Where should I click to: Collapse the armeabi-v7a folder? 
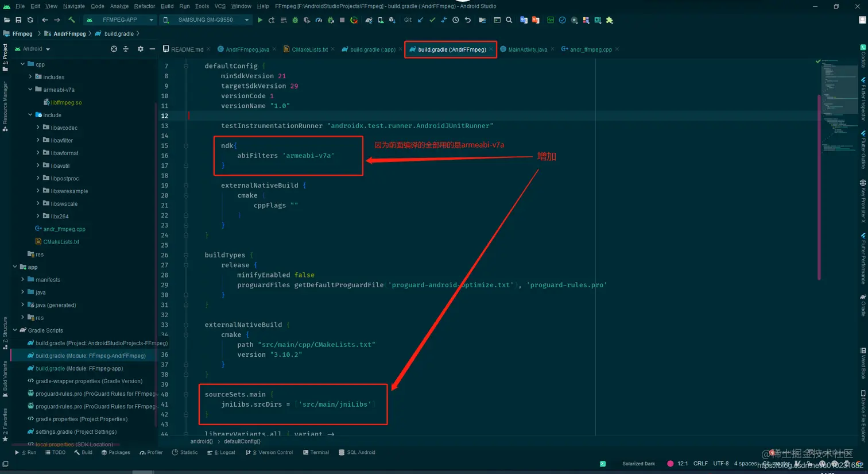pos(30,90)
